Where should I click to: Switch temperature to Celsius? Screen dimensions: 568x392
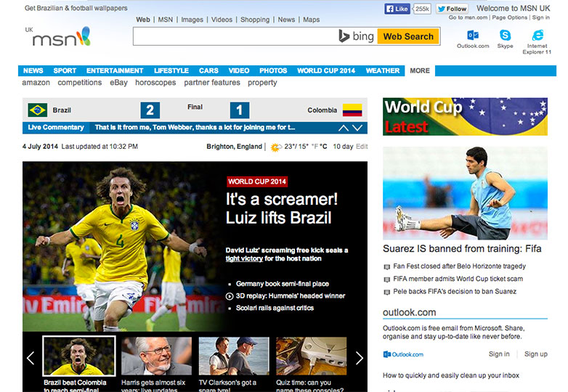(323, 147)
